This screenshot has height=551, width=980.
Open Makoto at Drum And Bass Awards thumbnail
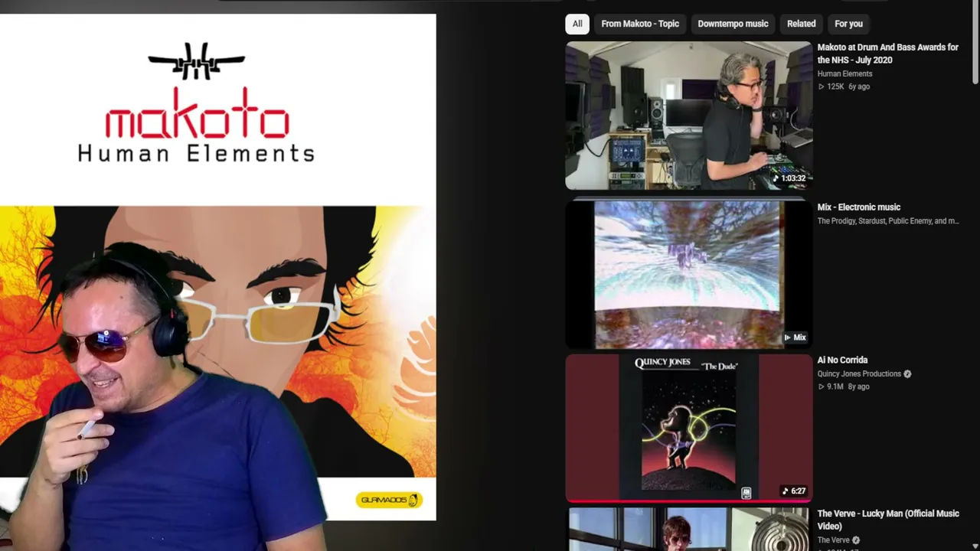pyautogui.click(x=688, y=116)
